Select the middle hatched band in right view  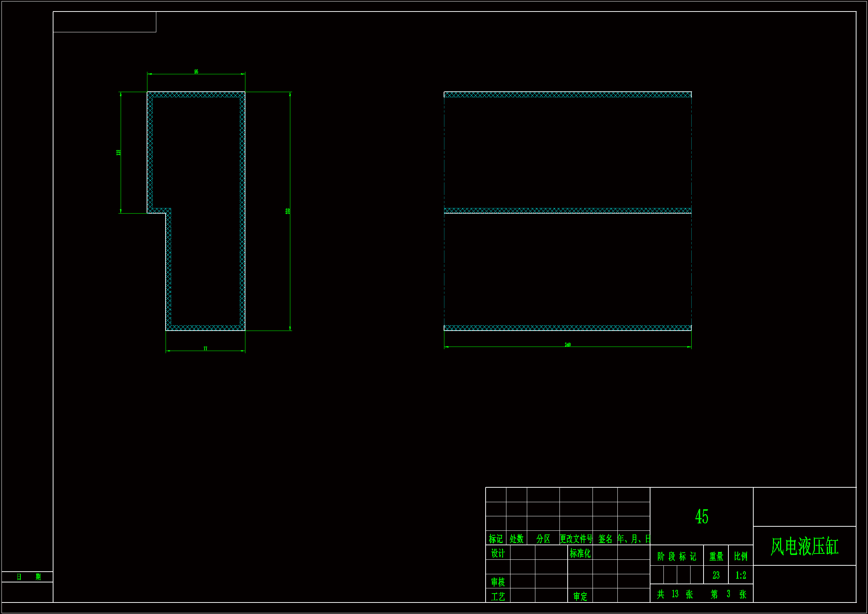tap(567, 210)
